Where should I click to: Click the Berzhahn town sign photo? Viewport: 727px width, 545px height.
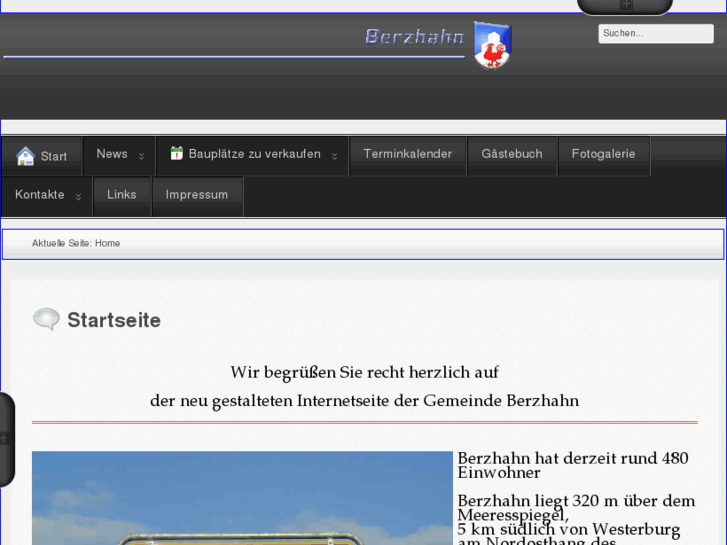pyautogui.click(x=242, y=500)
